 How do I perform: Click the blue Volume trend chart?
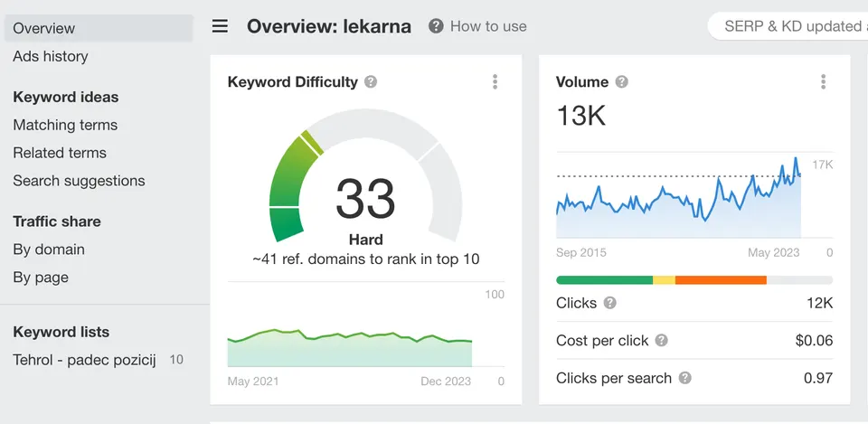pos(679,198)
